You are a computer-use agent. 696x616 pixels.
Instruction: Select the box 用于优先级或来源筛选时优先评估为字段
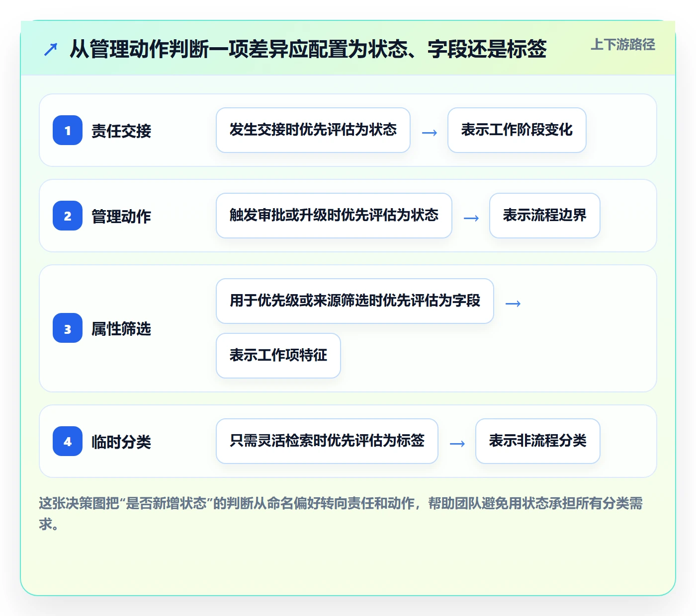coord(355,301)
